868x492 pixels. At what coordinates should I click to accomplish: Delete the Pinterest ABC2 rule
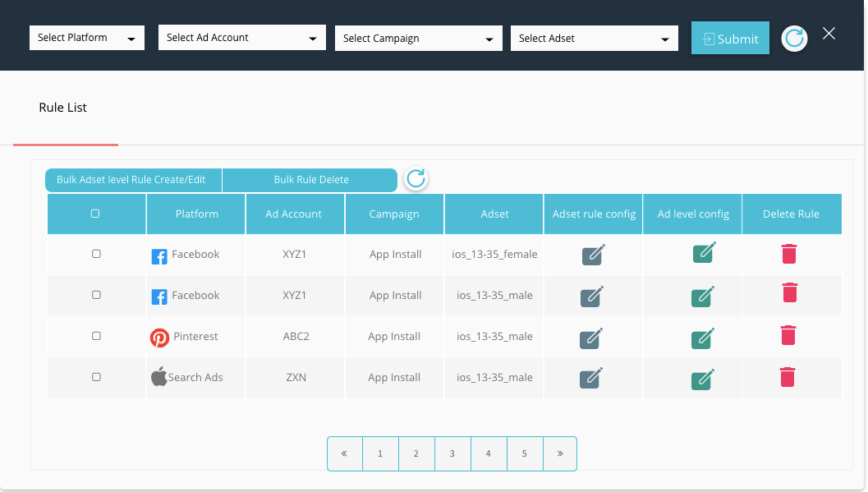point(788,334)
